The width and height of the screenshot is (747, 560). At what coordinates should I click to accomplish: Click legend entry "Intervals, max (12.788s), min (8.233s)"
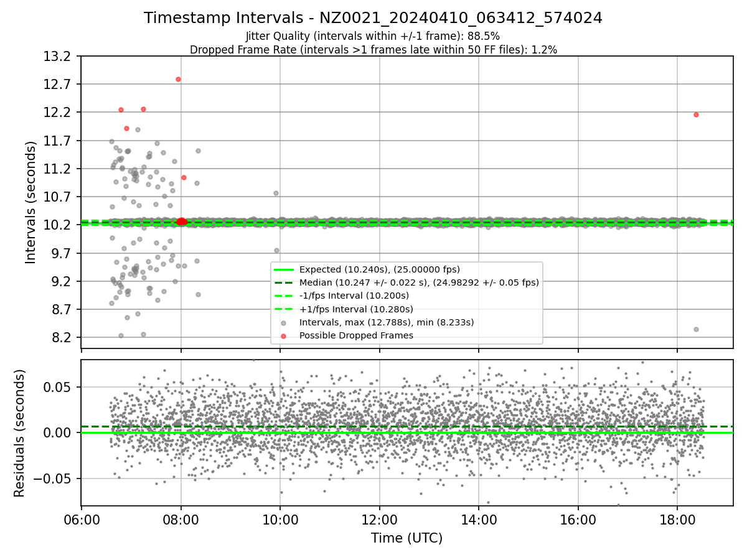[387, 322]
